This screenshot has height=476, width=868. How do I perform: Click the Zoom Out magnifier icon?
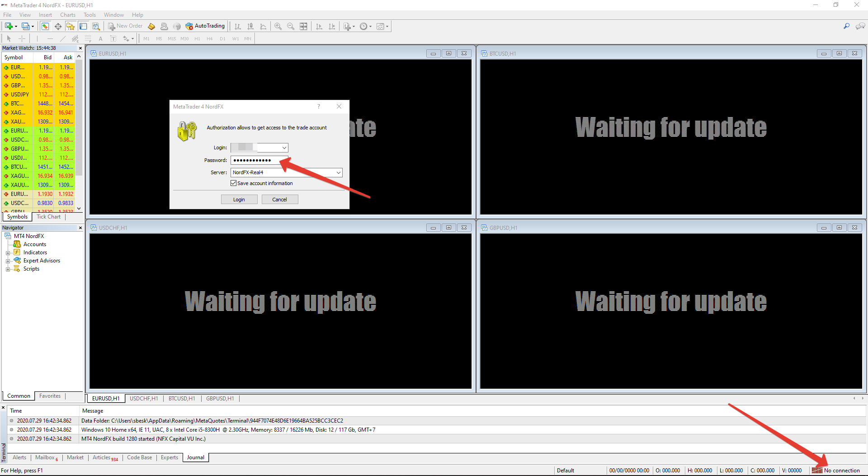(x=291, y=26)
